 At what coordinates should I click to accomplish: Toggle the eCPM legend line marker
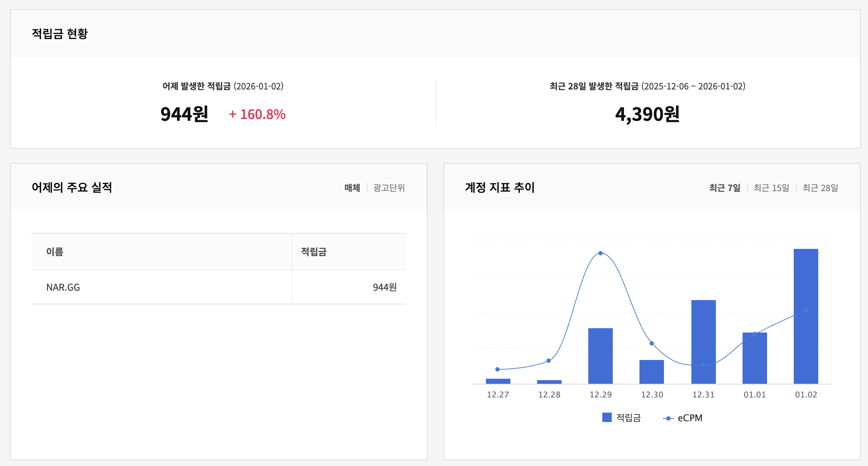tap(668, 418)
